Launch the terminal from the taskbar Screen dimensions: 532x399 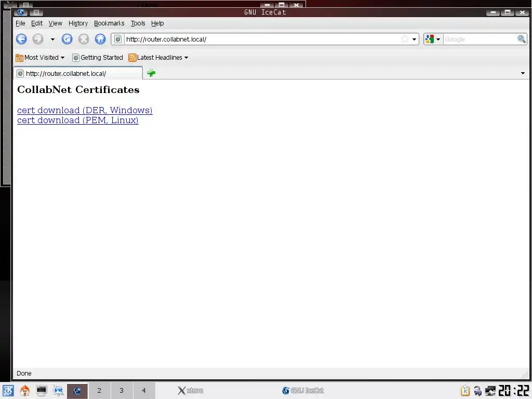click(x=42, y=391)
